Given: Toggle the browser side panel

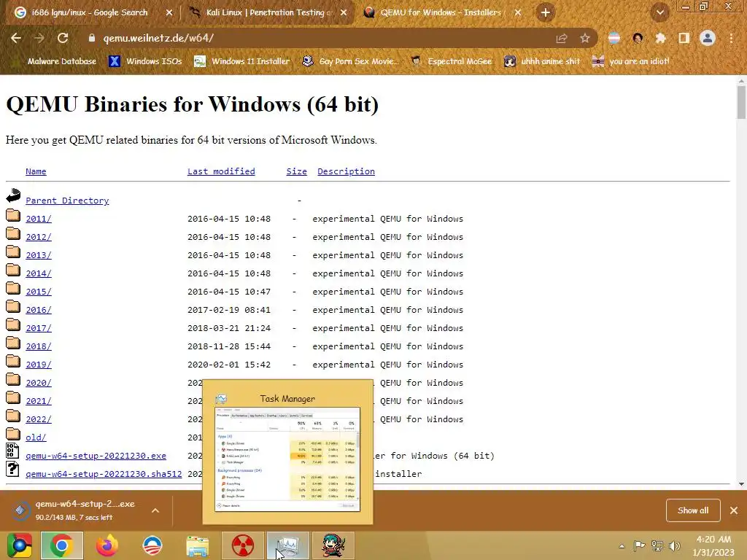Looking at the screenshot, I should click(x=684, y=38).
